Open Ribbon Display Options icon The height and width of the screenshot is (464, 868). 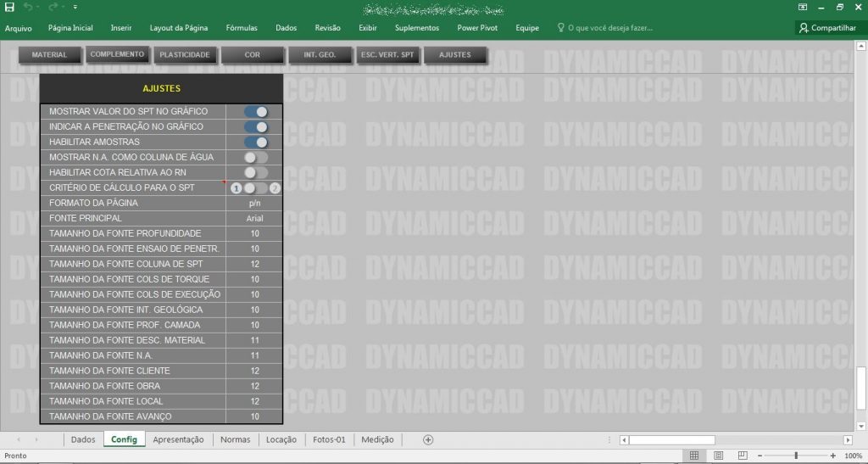tap(803, 7)
